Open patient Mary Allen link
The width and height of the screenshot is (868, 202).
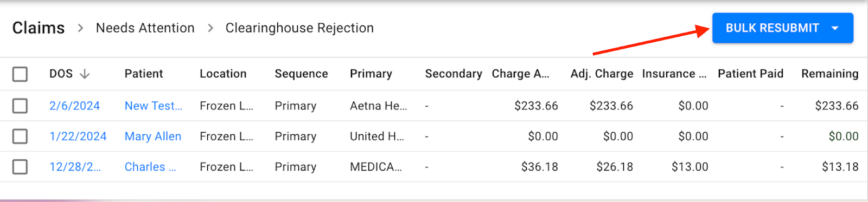pyautogui.click(x=153, y=136)
